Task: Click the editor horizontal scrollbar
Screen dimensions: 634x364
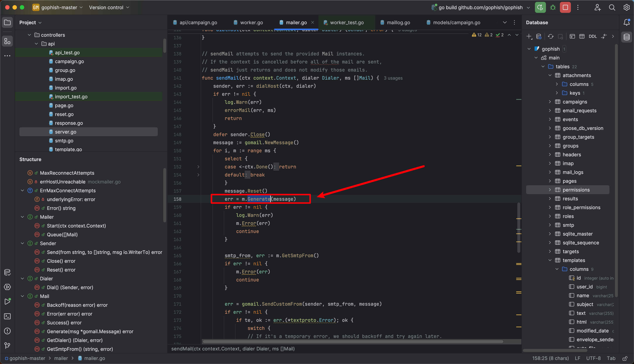Action: pos(352,341)
